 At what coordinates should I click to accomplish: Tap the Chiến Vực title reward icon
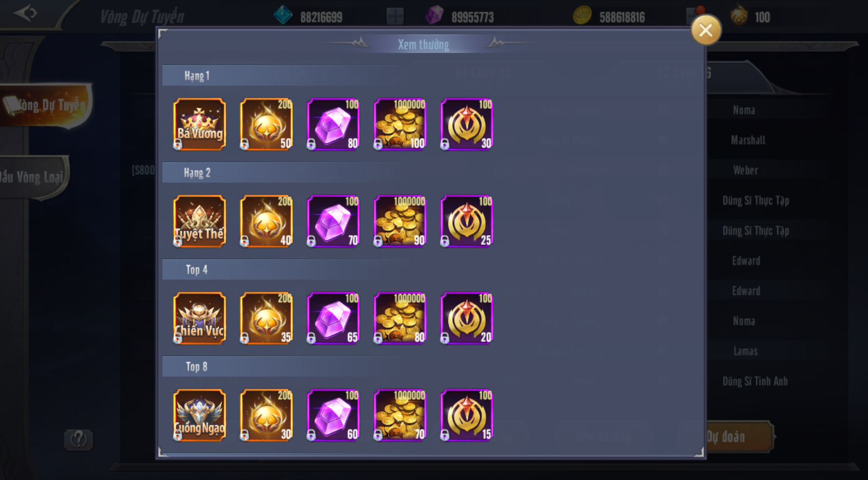(x=199, y=318)
